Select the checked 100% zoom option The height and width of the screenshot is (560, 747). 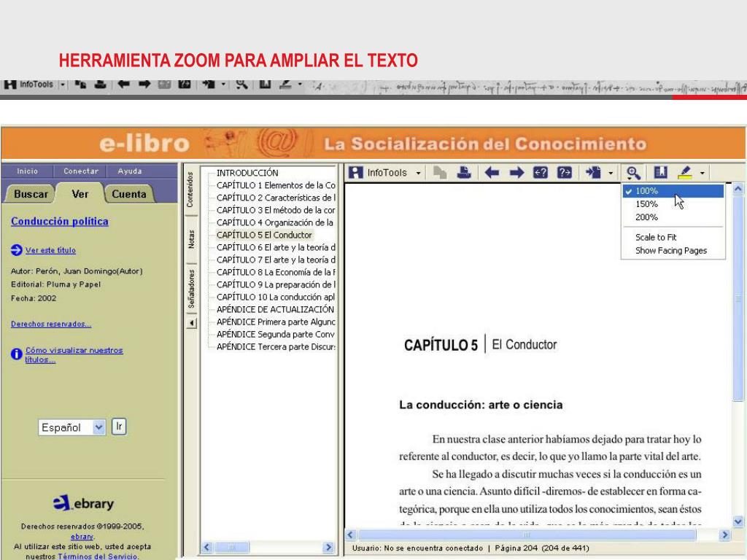pyautogui.click(x=646, y=191)
